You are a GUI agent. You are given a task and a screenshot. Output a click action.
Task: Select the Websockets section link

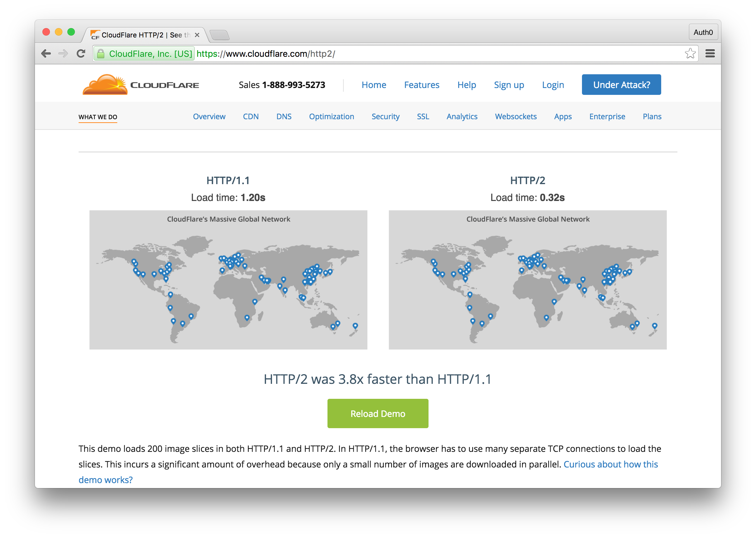coord(515,117)
